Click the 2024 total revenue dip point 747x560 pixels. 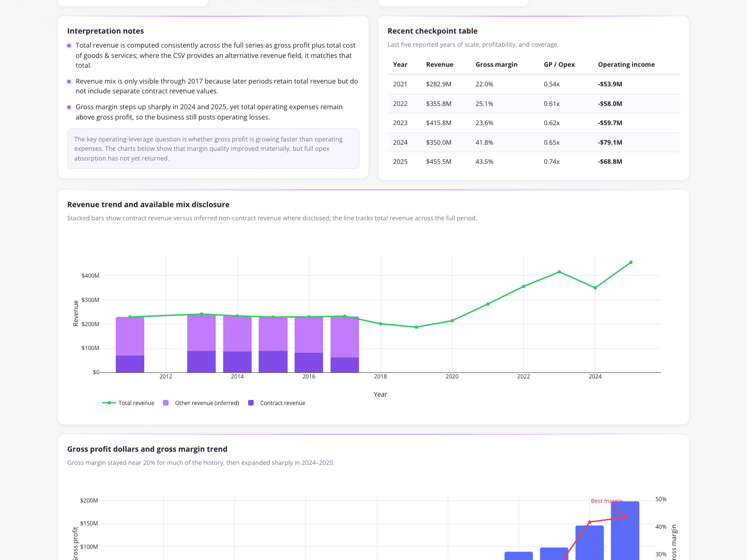click(x=595, y=288)
